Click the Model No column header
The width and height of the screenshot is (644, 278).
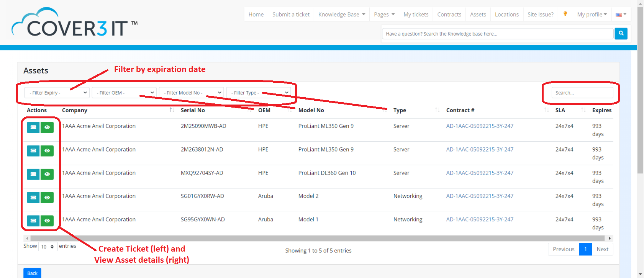(x=311, y=110)
